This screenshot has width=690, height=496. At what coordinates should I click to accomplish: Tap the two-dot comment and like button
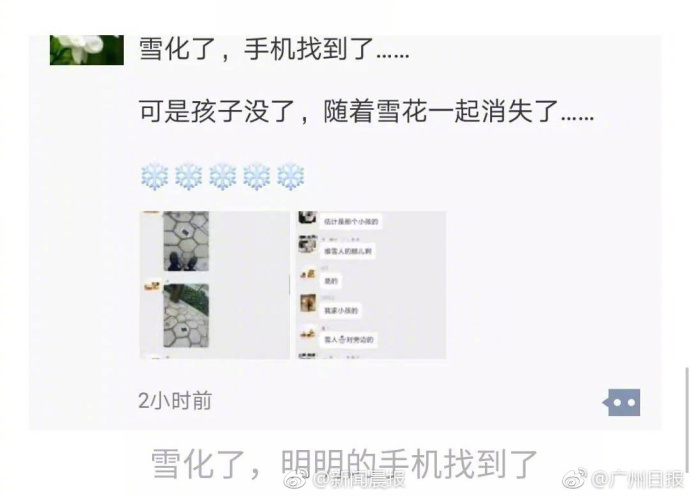[621, 402]
